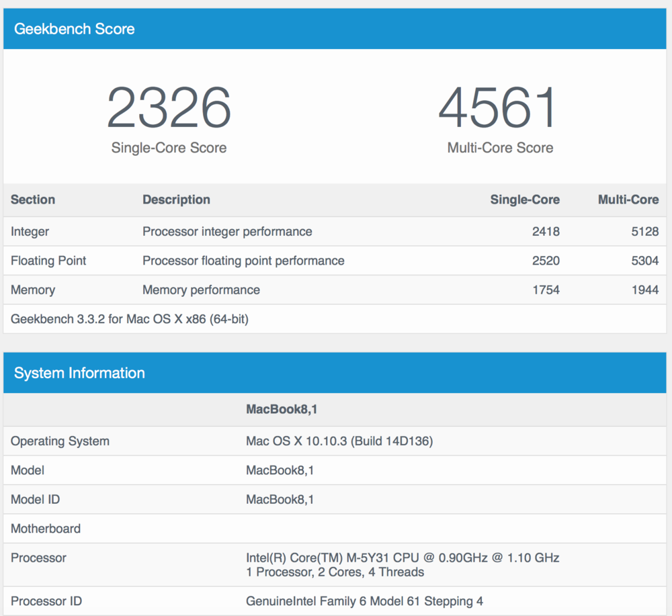
Task: Click "Processor floating point performance" description
Action: coord(243,261)
